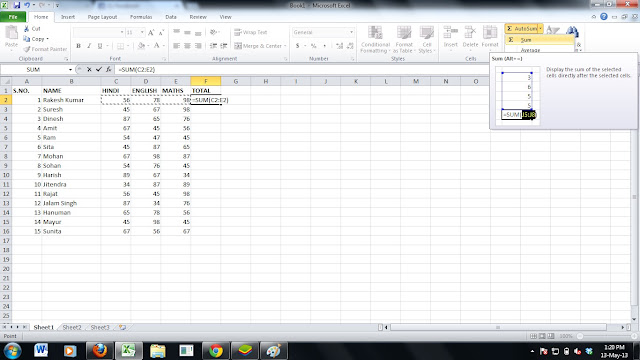Choose Sum from AutoSum menu
The width and height of the screenshot is (640, 360).
tap(540, 40)
